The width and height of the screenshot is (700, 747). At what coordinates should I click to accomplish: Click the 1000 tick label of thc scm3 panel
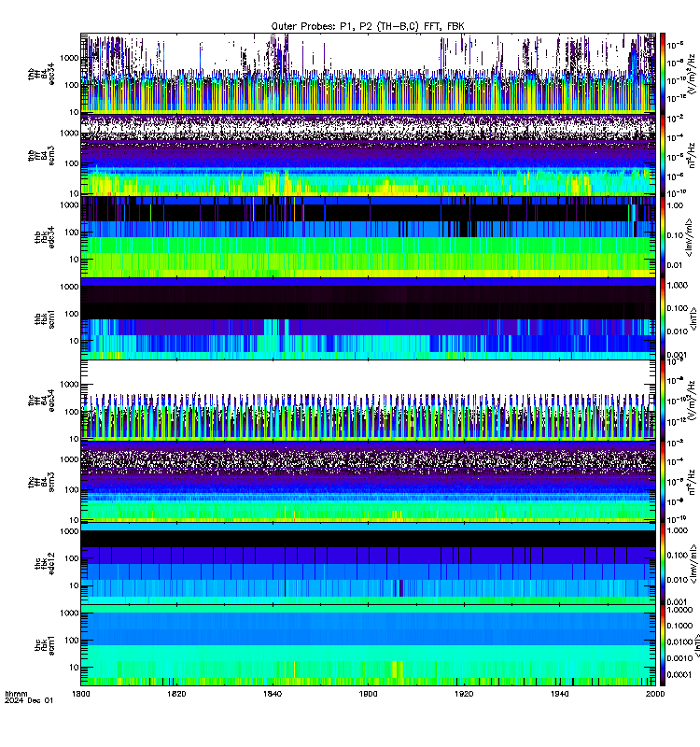click(x=69, y=459)
